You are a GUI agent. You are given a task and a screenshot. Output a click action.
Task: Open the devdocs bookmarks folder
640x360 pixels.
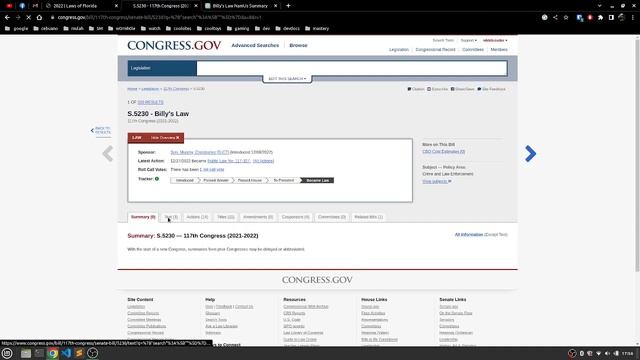click(288, 29)
